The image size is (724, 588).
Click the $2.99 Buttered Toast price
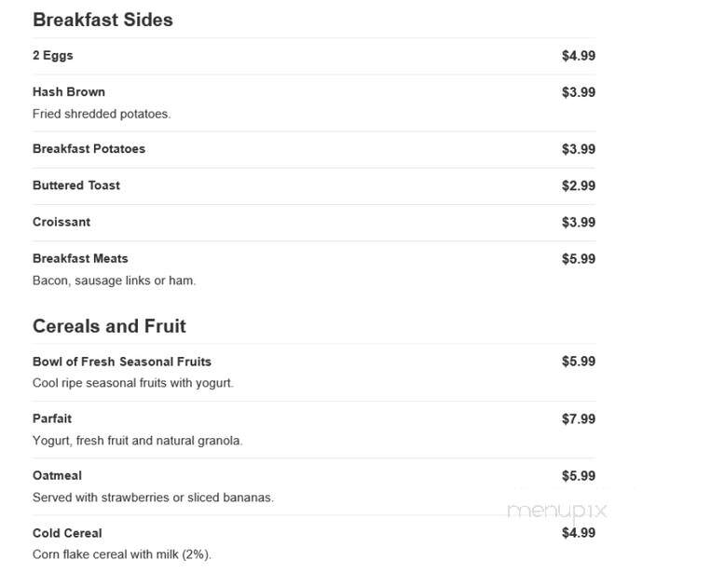point(579,185)
